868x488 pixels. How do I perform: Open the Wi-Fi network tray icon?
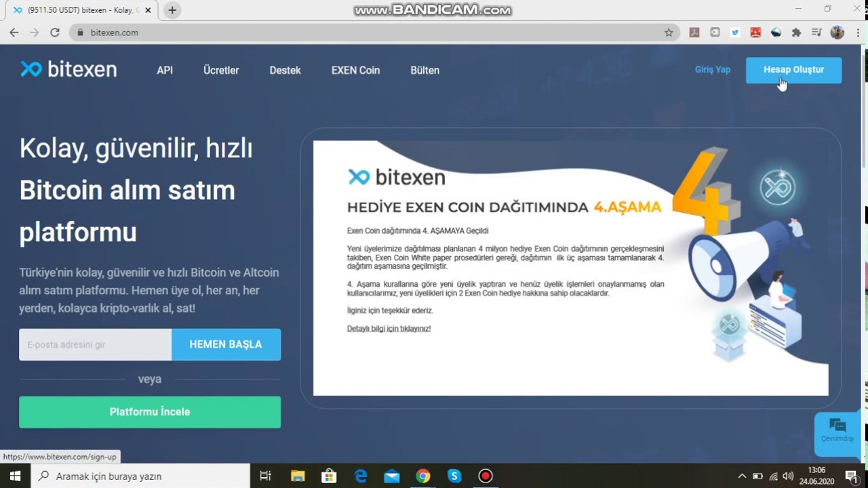(774, 476)
